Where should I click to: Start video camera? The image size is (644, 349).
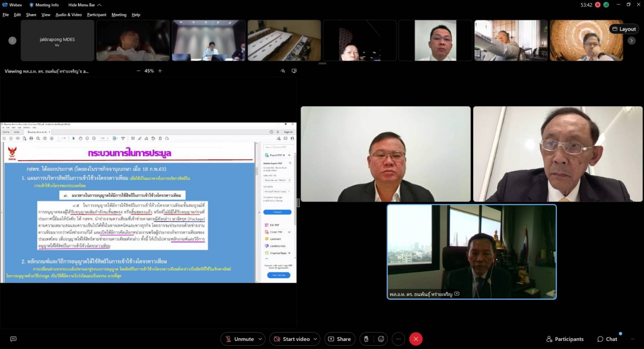[292, 339]
